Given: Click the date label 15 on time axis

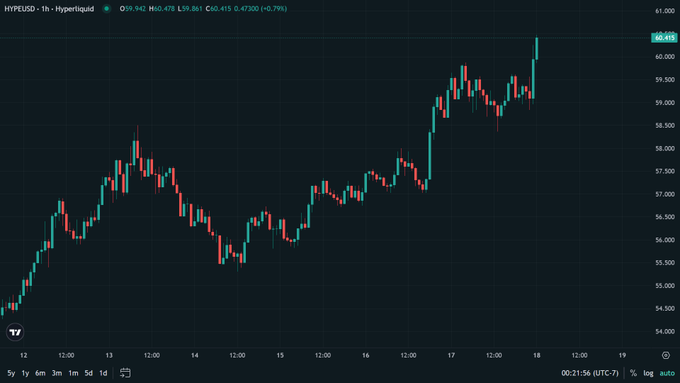Looking at the screenshot, I should coord(280,355).
